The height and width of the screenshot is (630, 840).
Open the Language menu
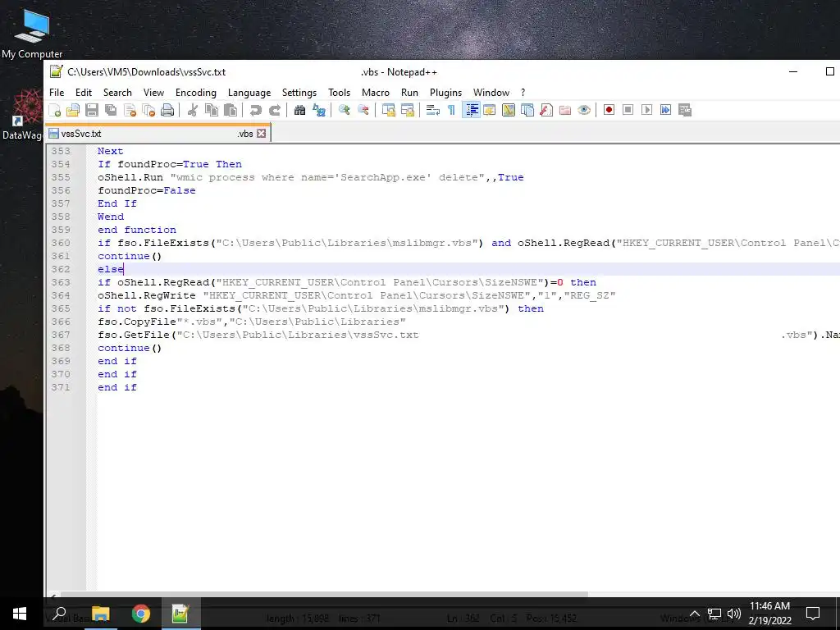point(249,93)
